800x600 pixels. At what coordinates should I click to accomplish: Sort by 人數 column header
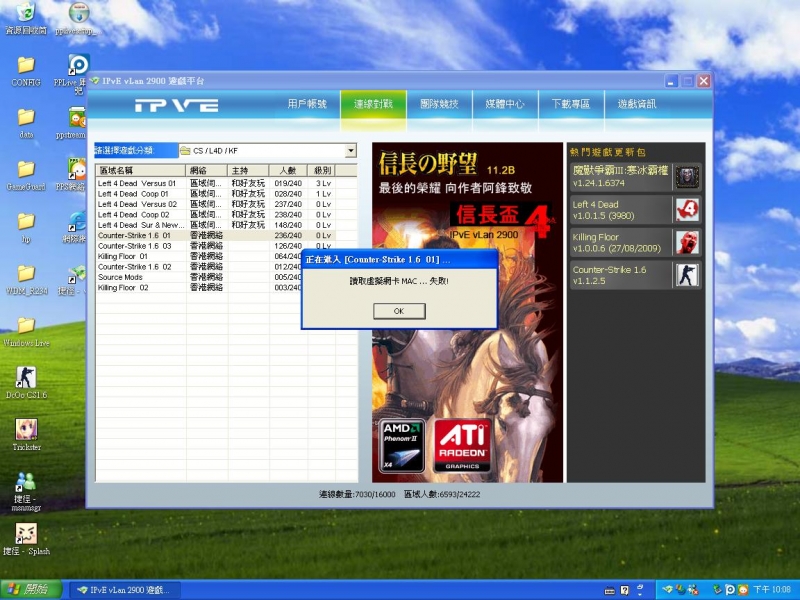coord(288,170)
